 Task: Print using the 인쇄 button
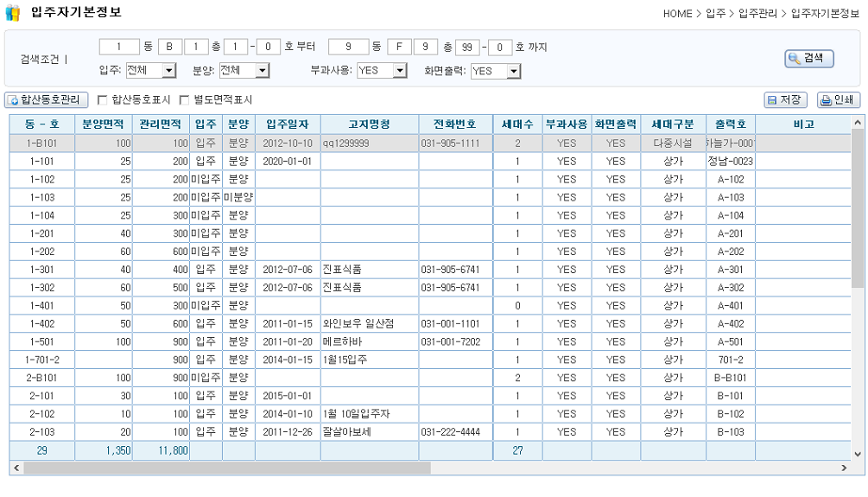(838, 99)
